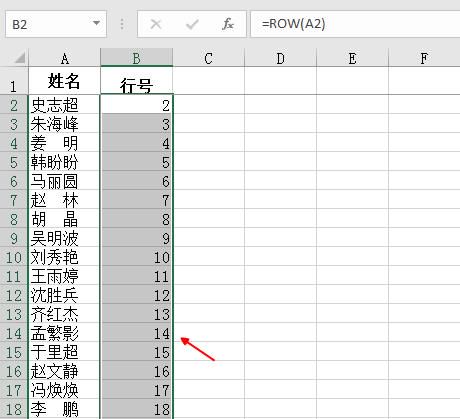Select column D header
Viewport: 460px width, 419px height.
(281, 58)
